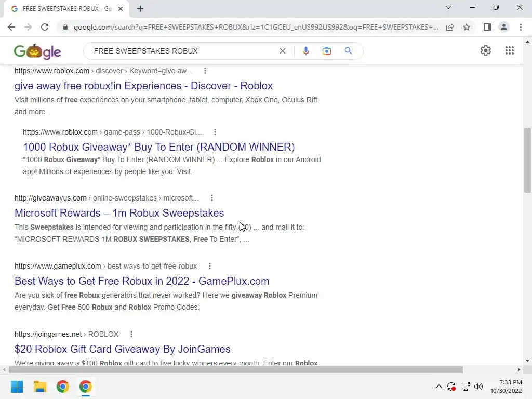
Task: Click the Google Halloween logo
Action: (x=37, y=51)
